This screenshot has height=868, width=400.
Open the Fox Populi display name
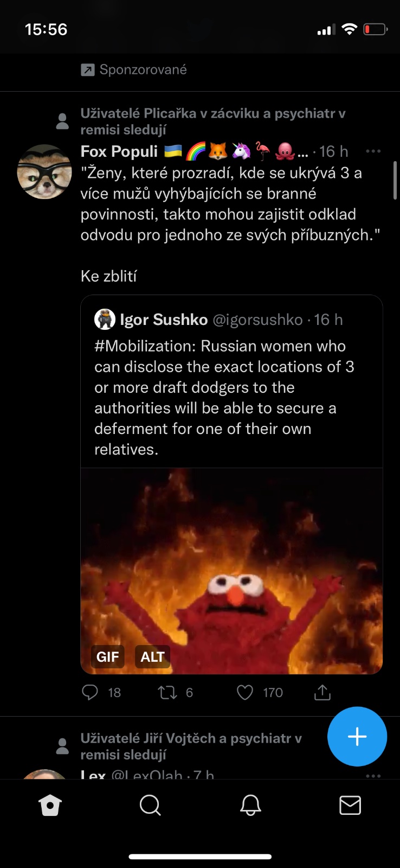pyautogui.click(x=119, y=151)
